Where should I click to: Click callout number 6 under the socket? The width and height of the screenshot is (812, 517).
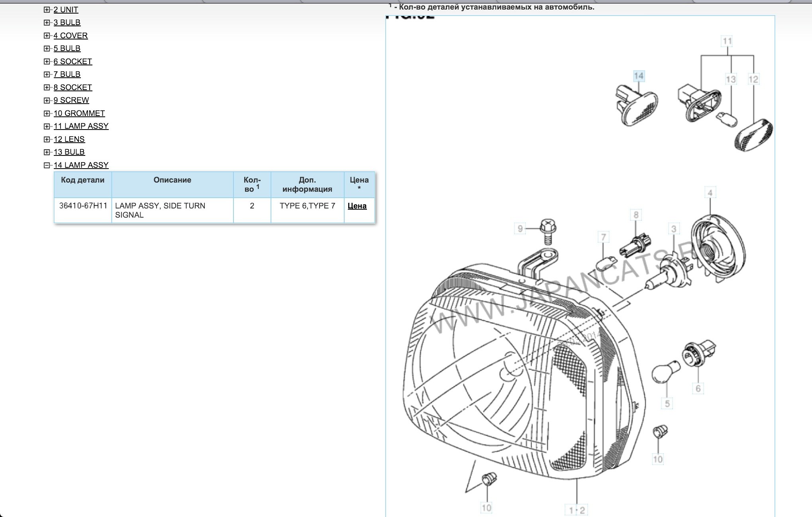pyautogui.click(x=698, y=388)
